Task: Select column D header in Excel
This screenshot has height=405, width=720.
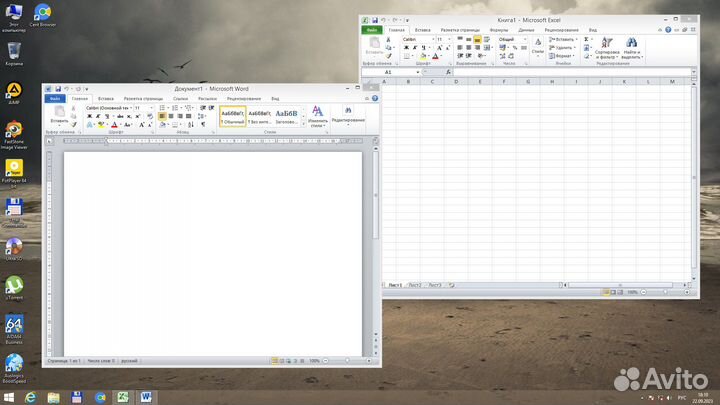Action: [456, 82]
